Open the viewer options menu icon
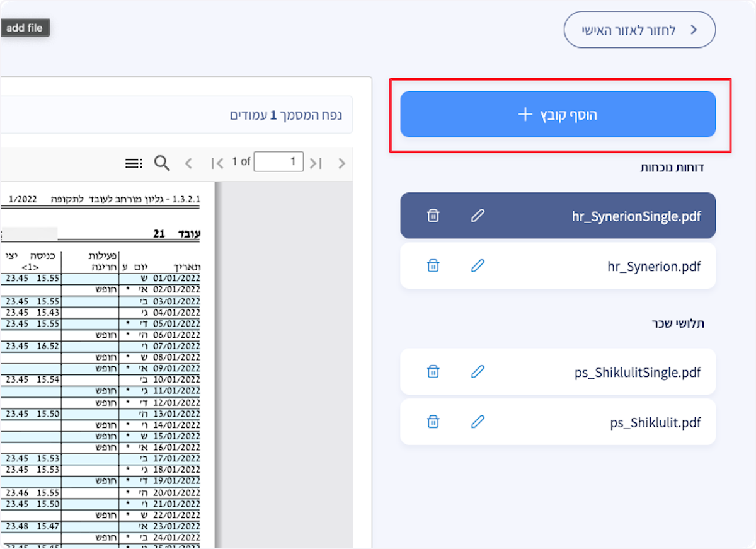 pyautogui.click(x=134, y=163)
